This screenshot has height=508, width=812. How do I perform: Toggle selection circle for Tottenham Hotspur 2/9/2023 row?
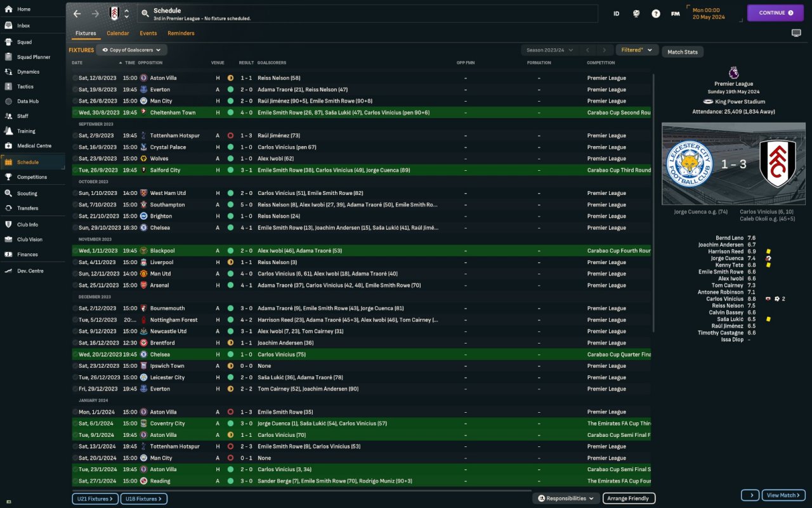pos(75,135)
